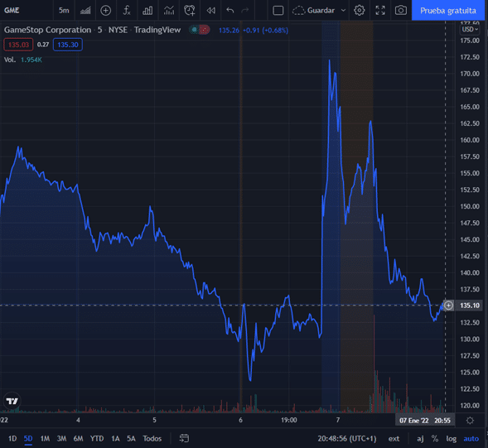Select the 1D time range
This screenshot has height=448, width=488.
12,438
